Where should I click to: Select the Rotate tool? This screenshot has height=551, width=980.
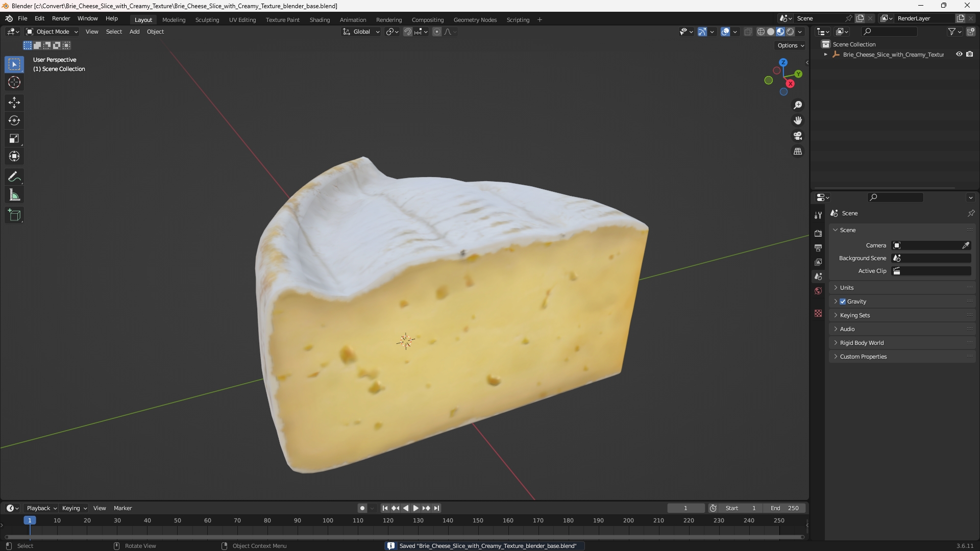point(14,120)
